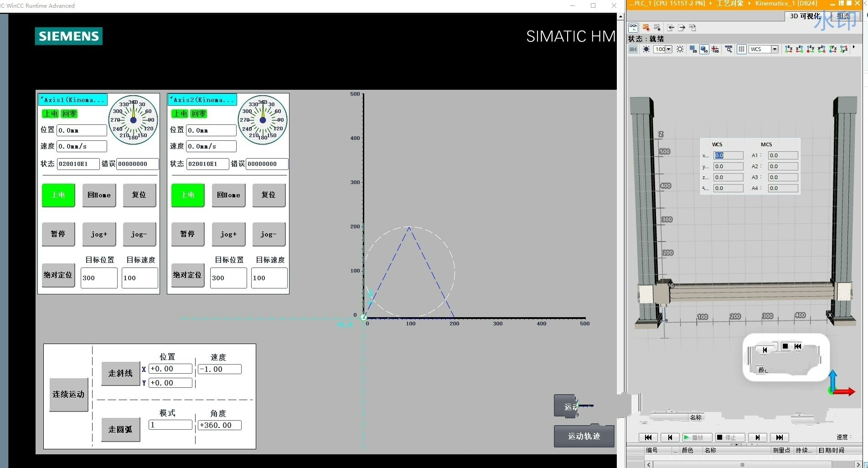Click the monitoring glasses icon in kinematics toolbar

click(633, 27)
